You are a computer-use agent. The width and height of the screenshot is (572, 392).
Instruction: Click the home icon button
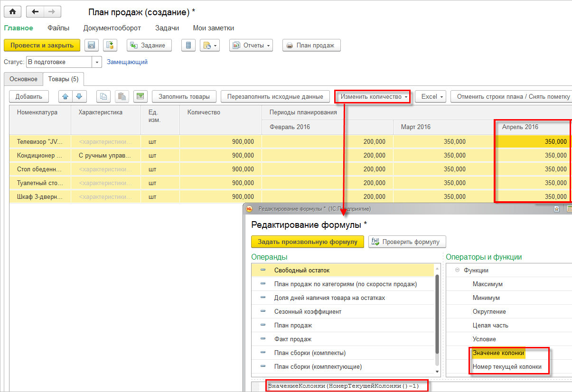pos(13,11)
